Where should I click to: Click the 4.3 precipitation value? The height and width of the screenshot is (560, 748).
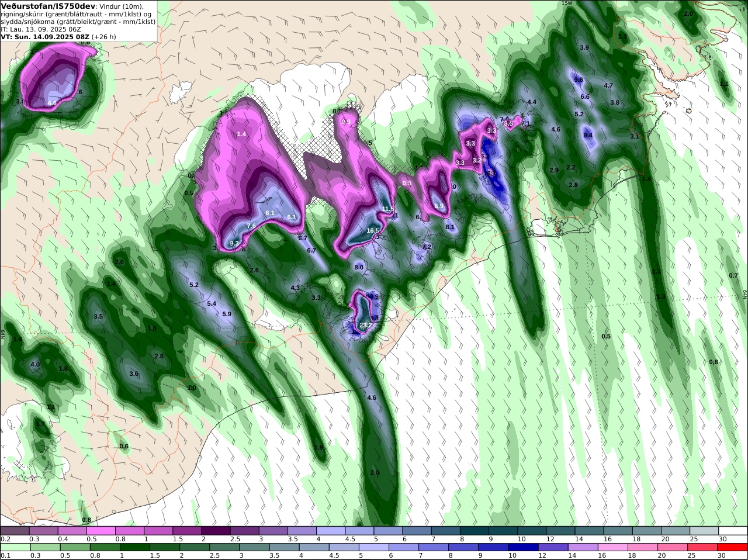[295, 288]
